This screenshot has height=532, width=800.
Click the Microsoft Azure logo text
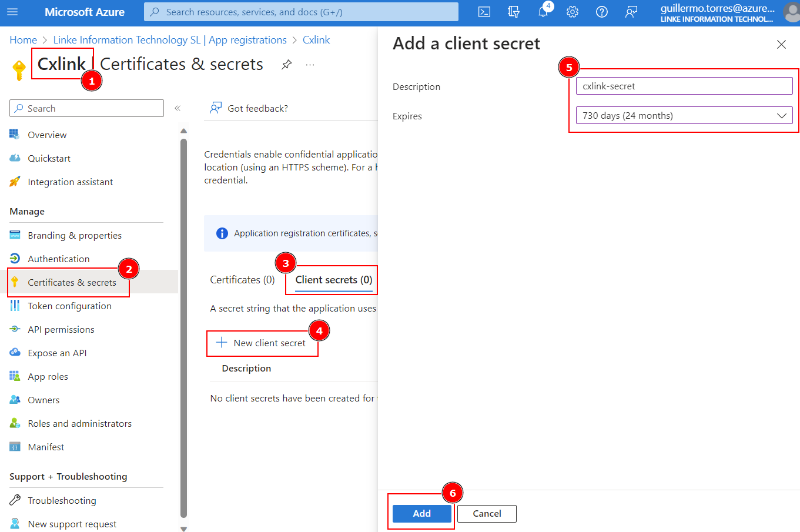(85, 12)
